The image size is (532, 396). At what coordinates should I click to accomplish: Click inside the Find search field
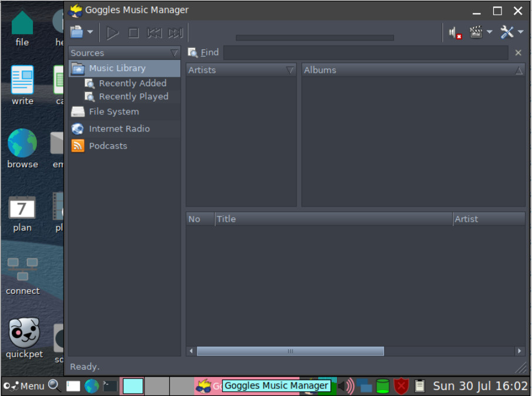click(366, 53)
